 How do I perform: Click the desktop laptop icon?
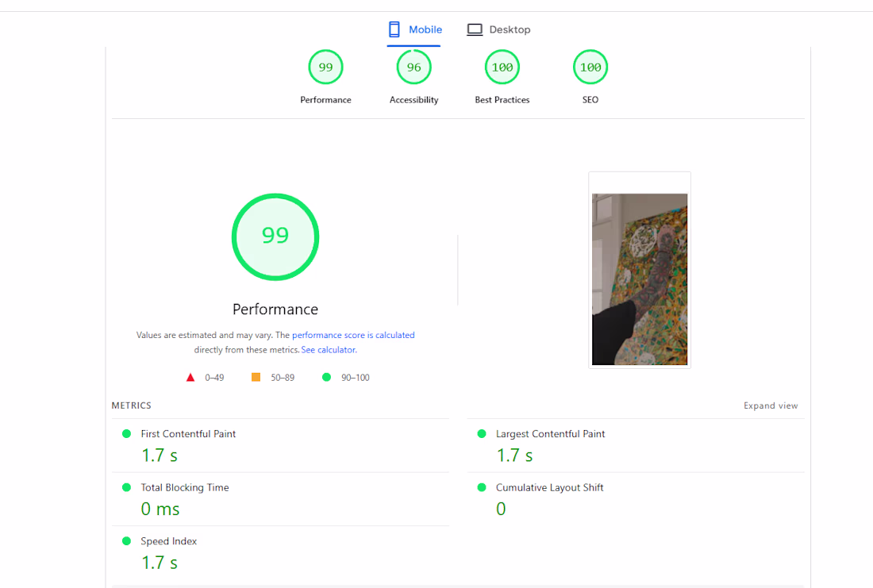[475, 30]
